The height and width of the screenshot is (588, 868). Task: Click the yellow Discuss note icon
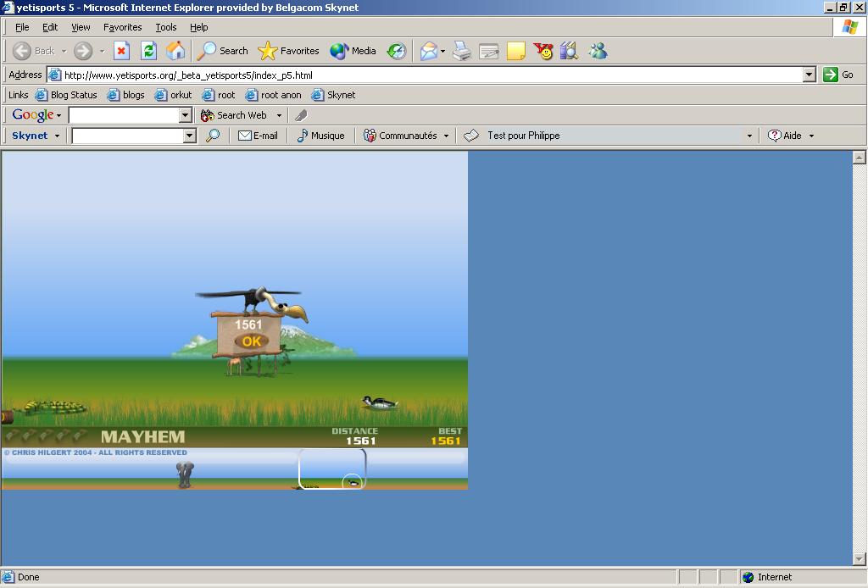(x=516, y=51)
